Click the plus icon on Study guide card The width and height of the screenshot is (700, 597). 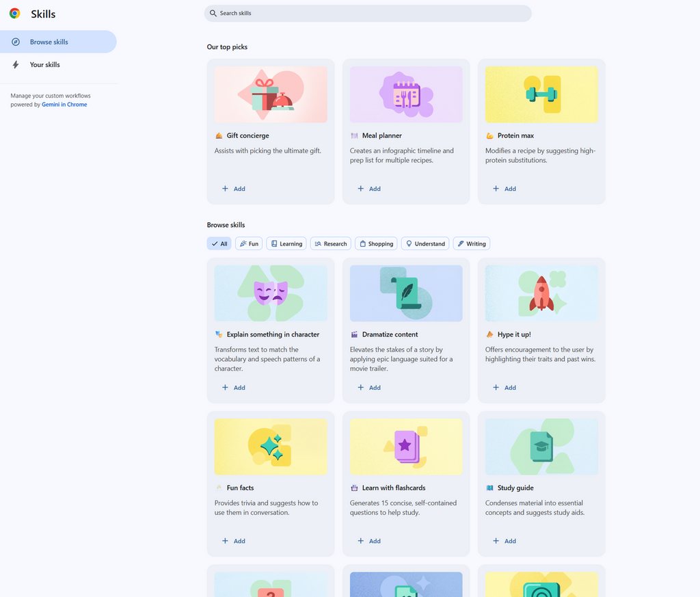click(496, 541)
